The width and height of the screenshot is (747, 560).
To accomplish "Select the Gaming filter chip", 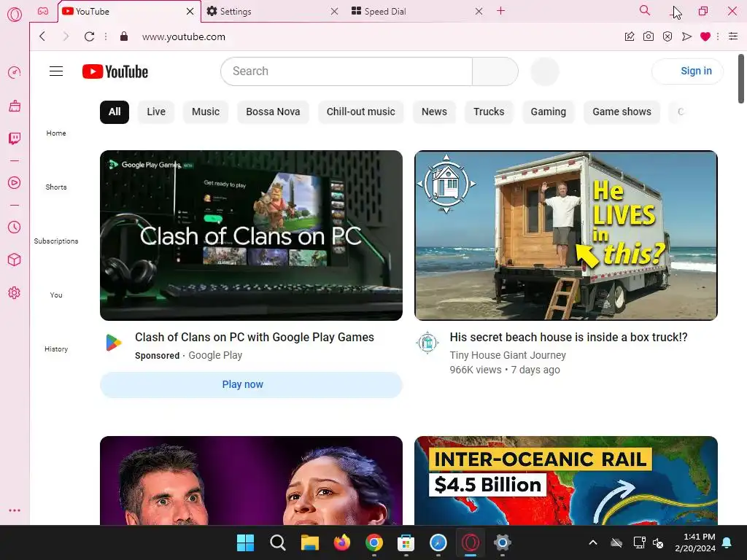I will (549, 112).
